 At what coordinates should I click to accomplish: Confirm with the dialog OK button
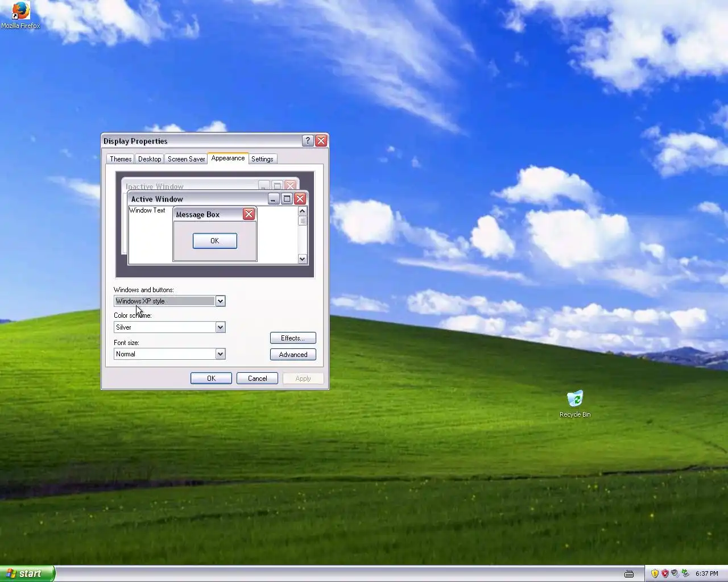point(211,379)
